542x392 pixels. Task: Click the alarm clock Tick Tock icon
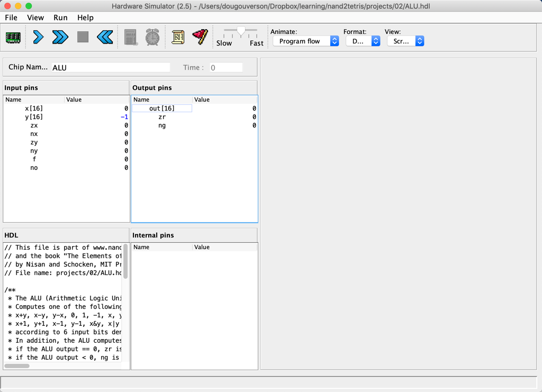(152, 37)
